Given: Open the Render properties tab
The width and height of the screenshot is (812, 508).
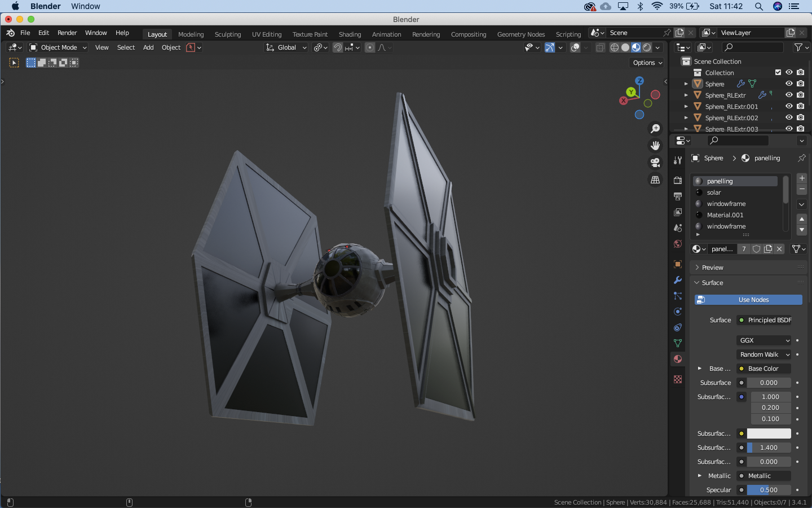Looking at the screenshot, I should (678, 181).
